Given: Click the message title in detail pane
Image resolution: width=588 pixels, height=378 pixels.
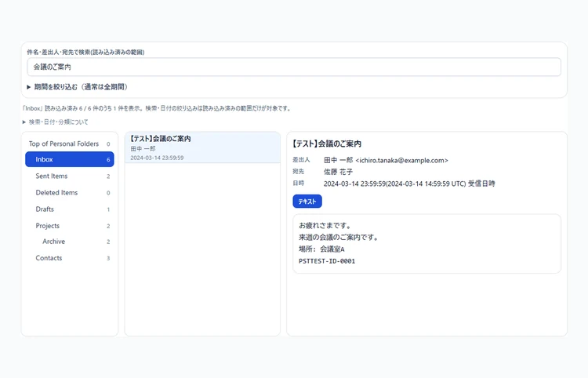Looking at the screenshot, I should [327, 144].
